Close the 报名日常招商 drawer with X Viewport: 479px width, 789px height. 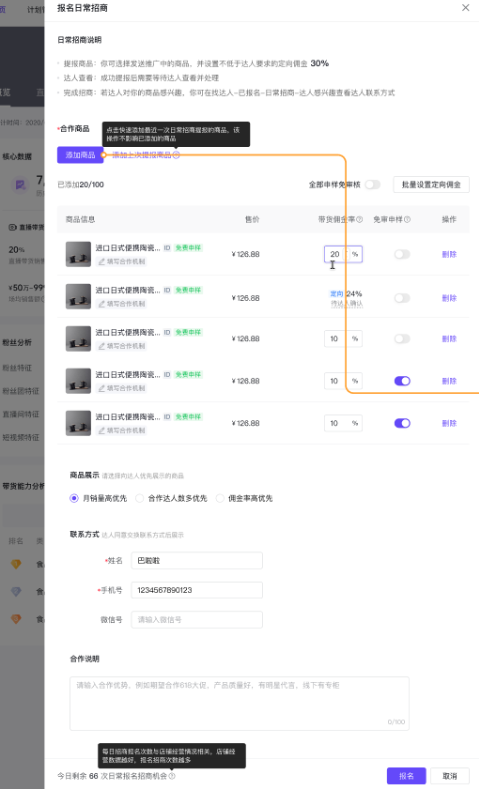[465, 8]
